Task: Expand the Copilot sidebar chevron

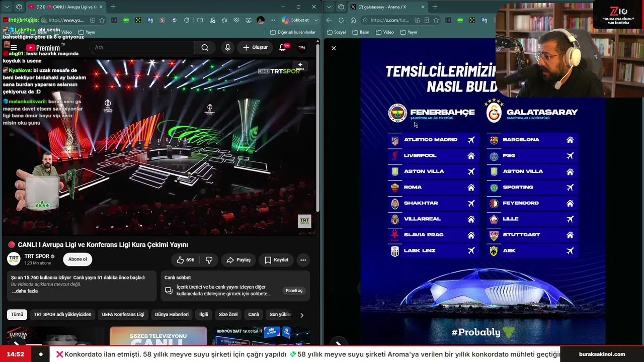Action: pos(316,20)
